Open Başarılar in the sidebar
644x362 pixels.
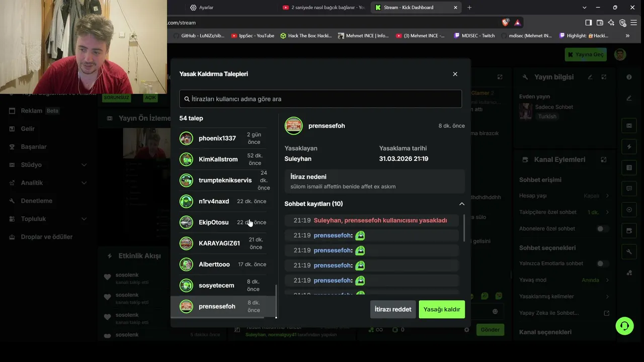click(x=34, y=147)
